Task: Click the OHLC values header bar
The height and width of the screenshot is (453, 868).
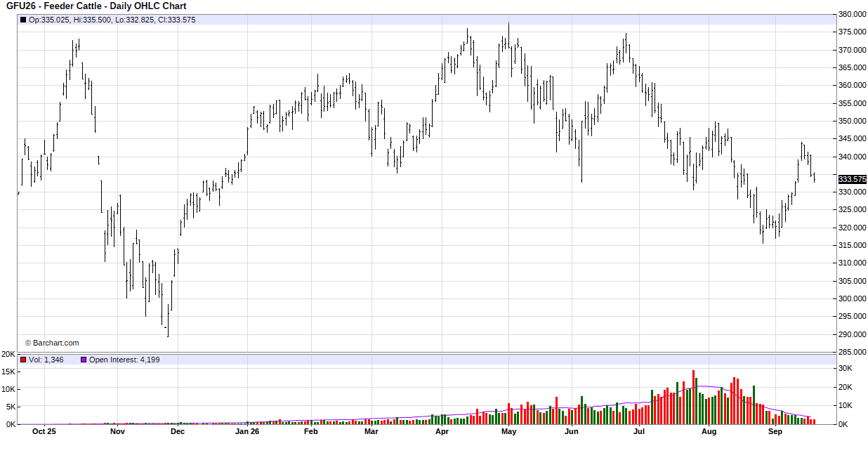Action: 427,20
